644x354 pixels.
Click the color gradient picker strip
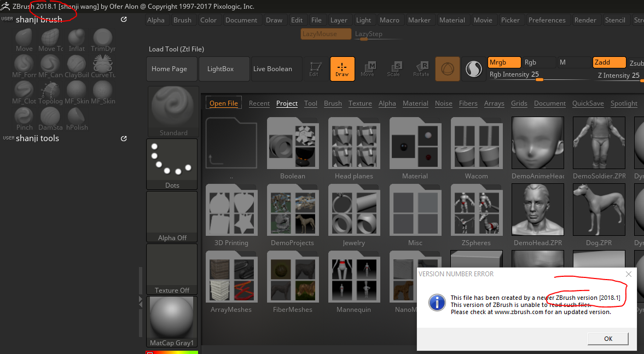point(172,352)
